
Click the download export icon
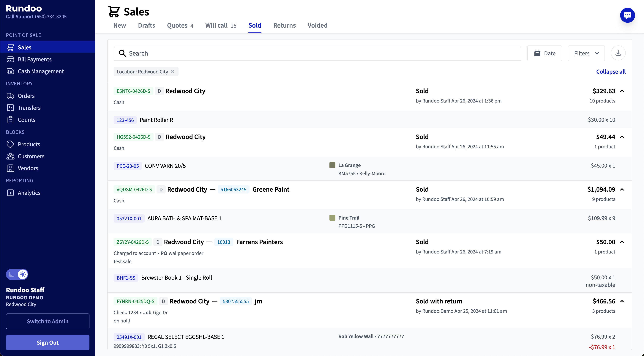point(618,53)
